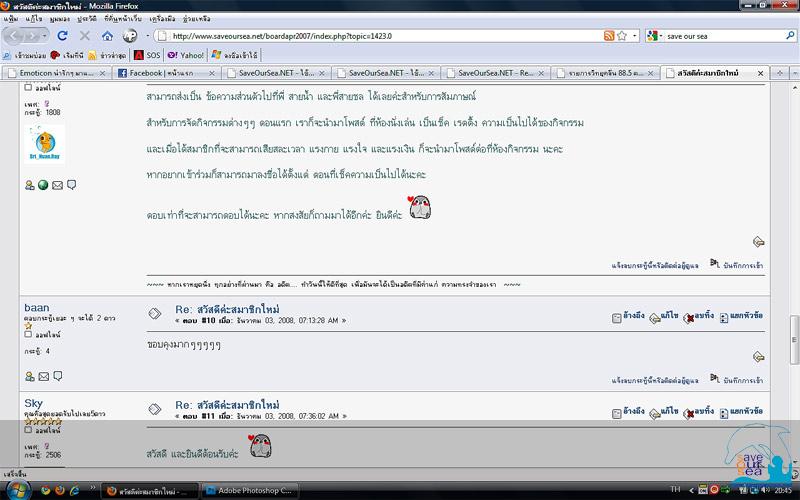Screen dimensions: 800x500
Task: Click the RSS feed icon in address bar
Action: tap(609, 35)
